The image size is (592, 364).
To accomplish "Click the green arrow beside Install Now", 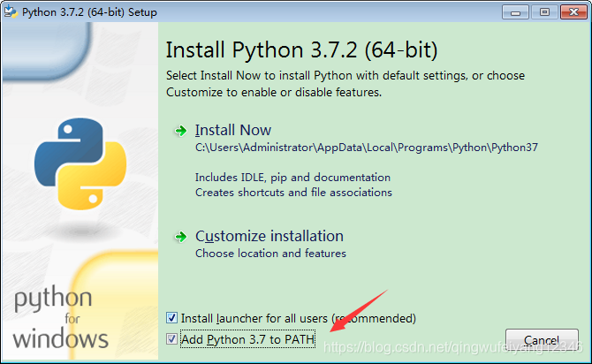I will pos(181,131).
